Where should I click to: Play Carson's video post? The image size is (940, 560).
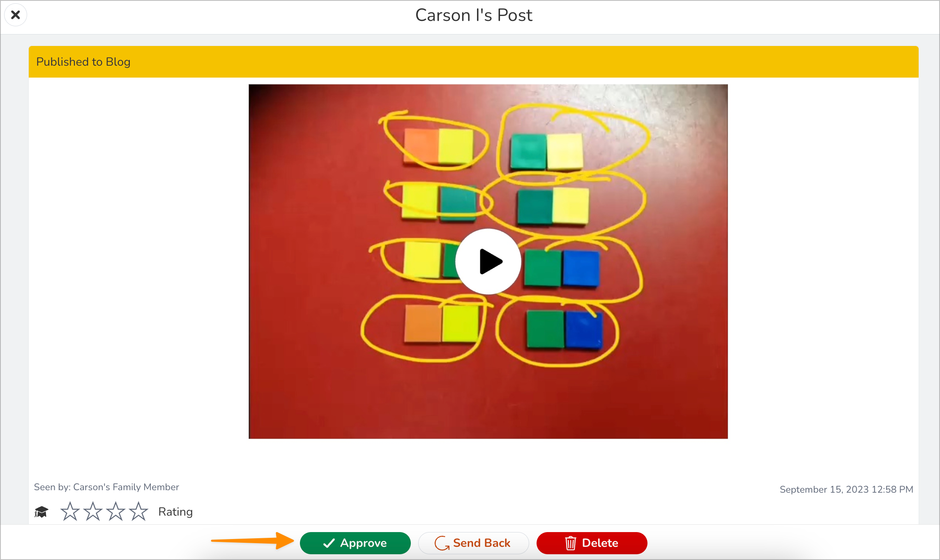tap(488, 262)
